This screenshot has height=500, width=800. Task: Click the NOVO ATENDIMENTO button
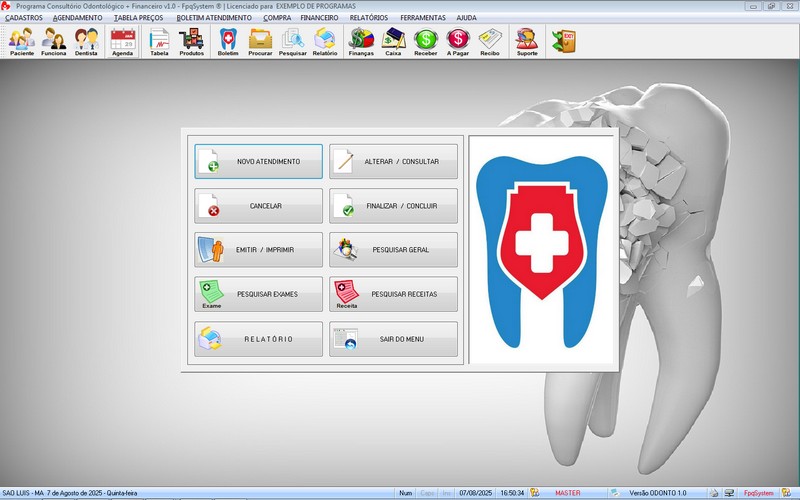coord(259,161)
